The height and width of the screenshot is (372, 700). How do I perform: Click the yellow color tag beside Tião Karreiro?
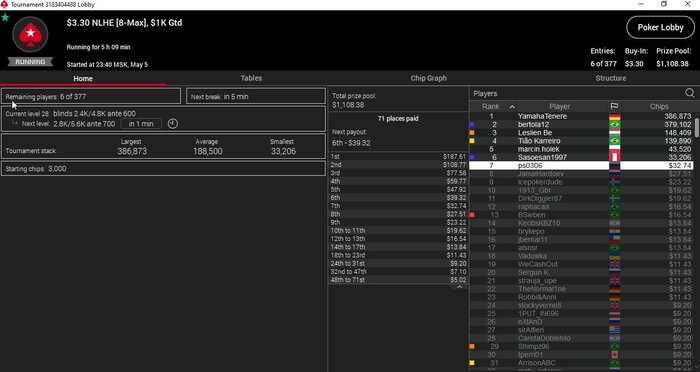coord(472,141)
